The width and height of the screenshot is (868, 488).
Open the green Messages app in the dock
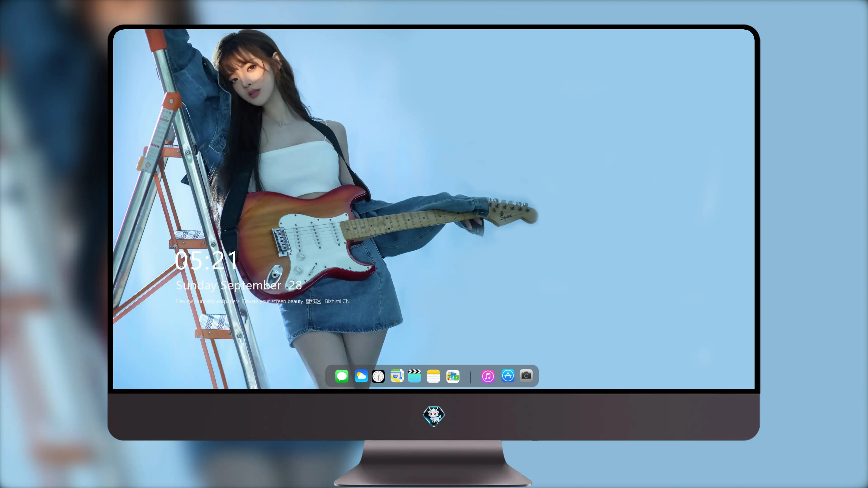point(342,376)
